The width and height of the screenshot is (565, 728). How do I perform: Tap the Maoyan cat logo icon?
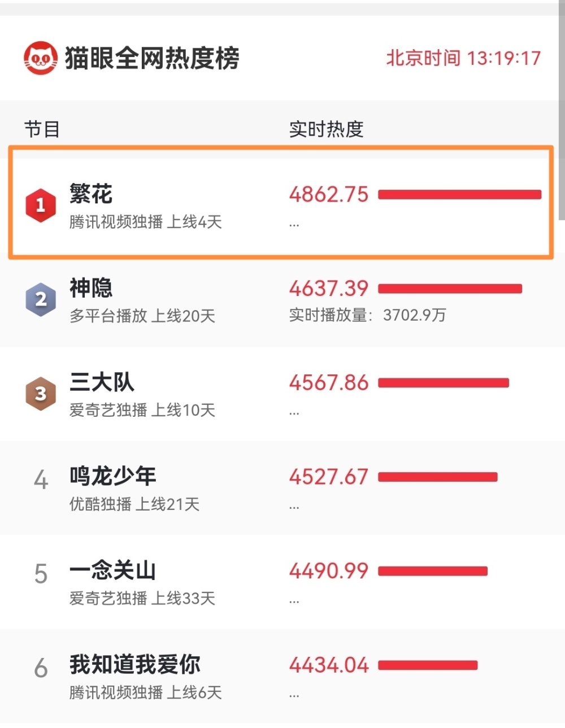(40, 58)
